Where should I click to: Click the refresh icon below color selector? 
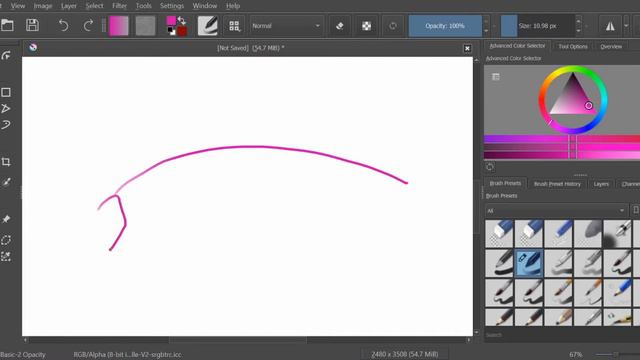coord(490,167)
